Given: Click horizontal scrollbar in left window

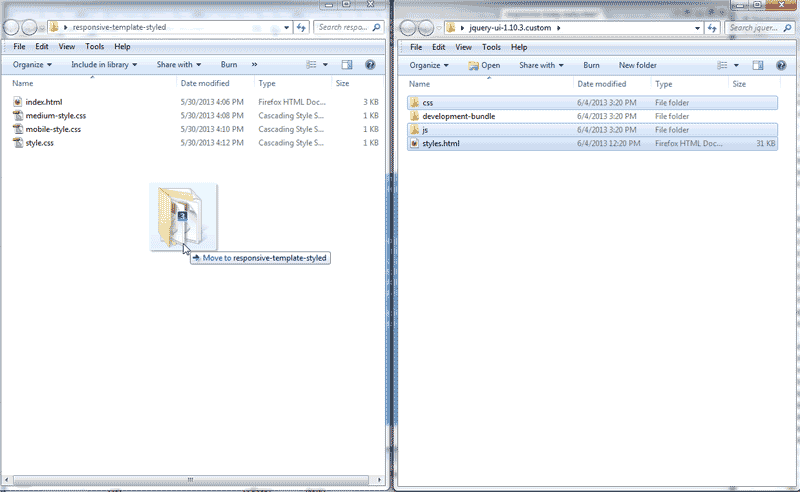Looking at the screenshot, I should 191,480.
